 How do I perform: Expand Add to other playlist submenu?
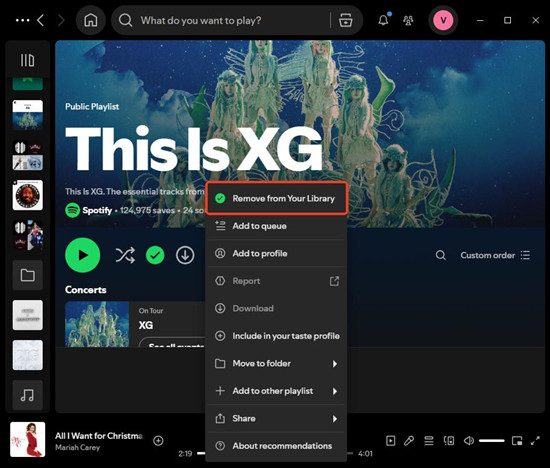pyautogui.click(x=276, y=391)
